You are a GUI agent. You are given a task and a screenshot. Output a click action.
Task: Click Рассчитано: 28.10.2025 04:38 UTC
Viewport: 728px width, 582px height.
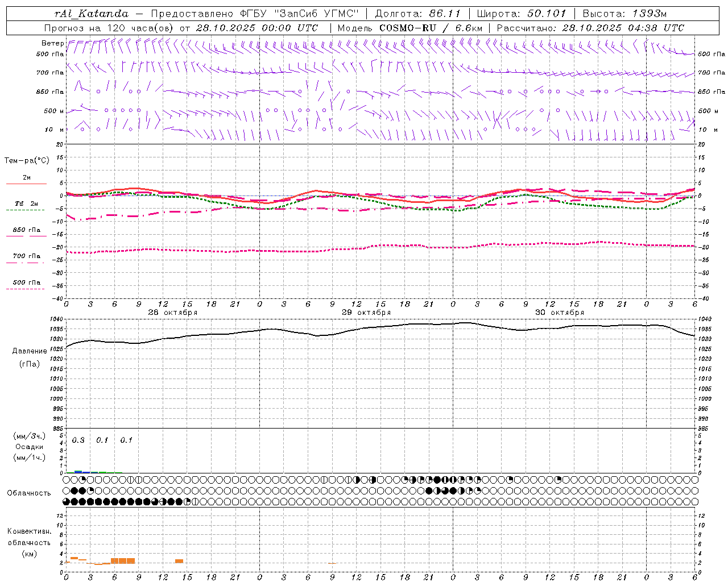590,28
